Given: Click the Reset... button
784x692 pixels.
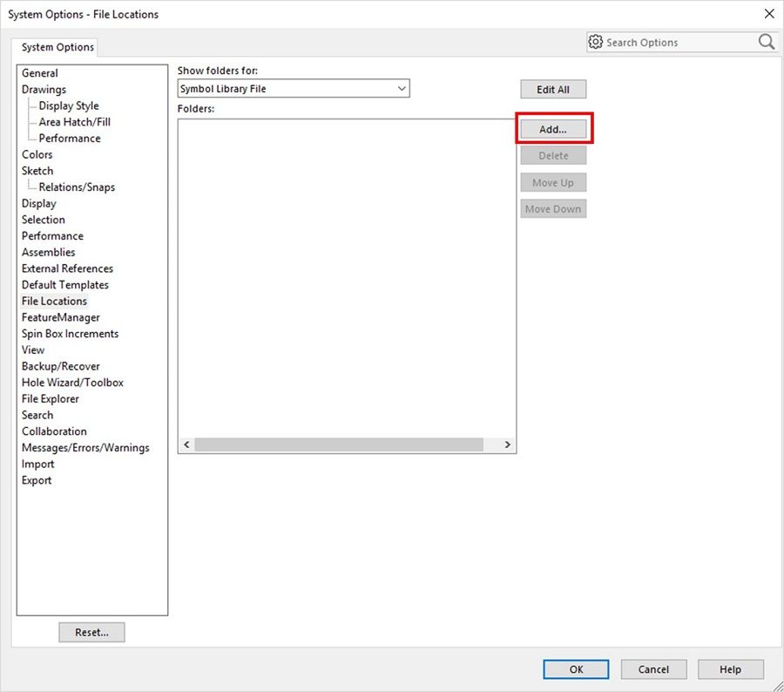Looking at the screenshot, I should coord(91,633).
